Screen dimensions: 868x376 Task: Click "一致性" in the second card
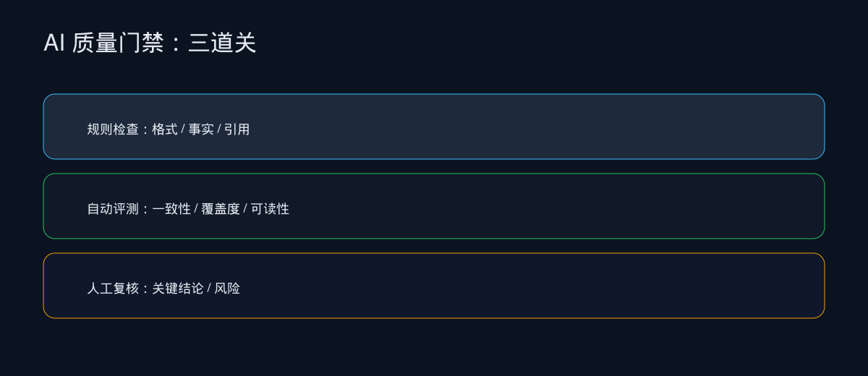[x=171, y=209]
